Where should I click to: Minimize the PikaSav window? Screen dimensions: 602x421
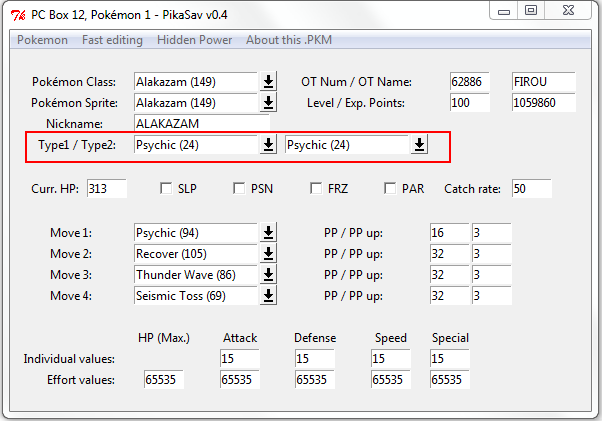pos(504,11)
